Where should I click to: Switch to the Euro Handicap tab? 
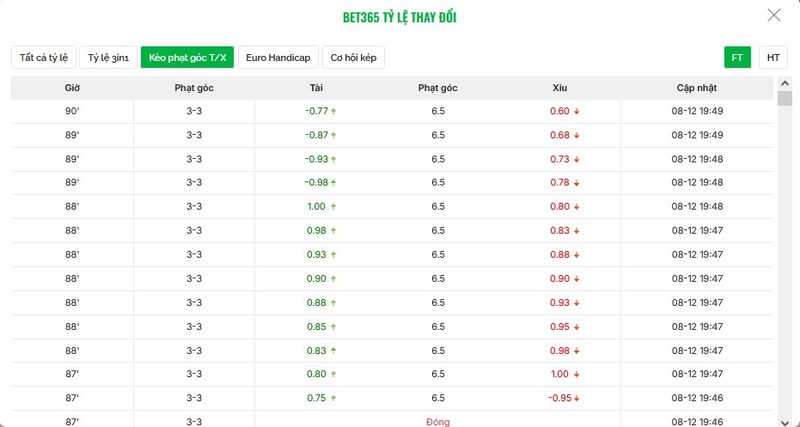[278, 57]
